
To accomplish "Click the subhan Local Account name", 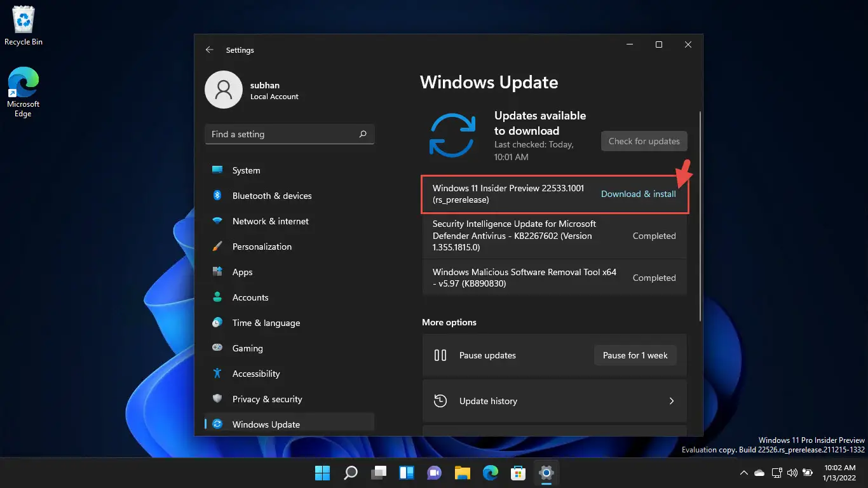I will [x=275, y=90].
